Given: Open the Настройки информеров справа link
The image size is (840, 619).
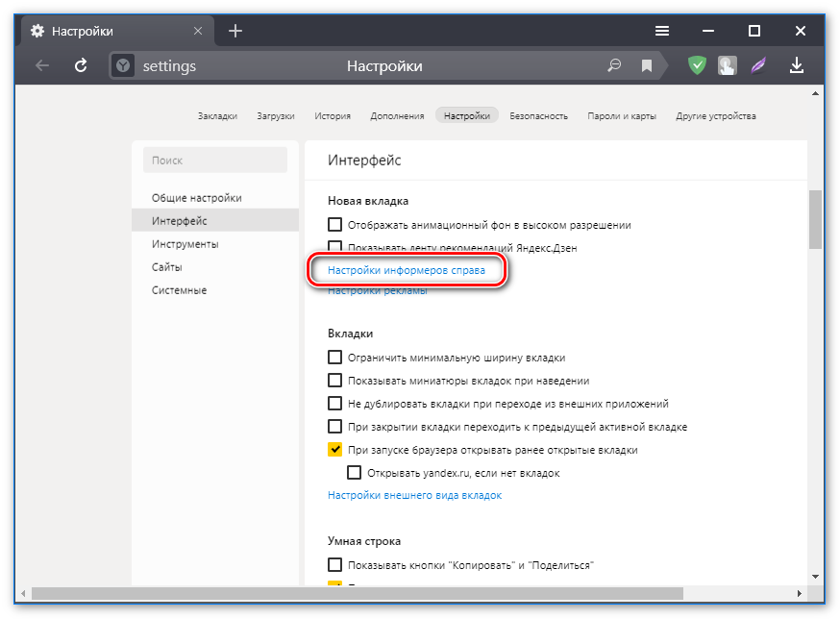Looking at the screenshot, I should click(x=407, y=271).
